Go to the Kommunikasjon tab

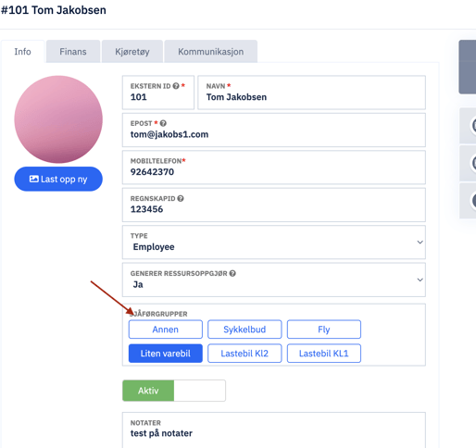(x=211, y=52)
